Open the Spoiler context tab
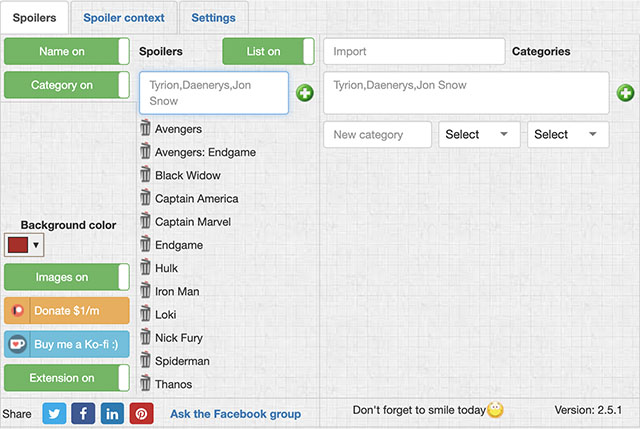 pyautogui.click(x=124, y=18)
